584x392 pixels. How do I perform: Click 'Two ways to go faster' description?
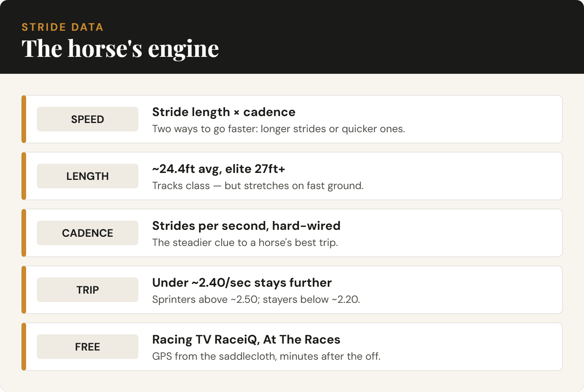point(279,129)
